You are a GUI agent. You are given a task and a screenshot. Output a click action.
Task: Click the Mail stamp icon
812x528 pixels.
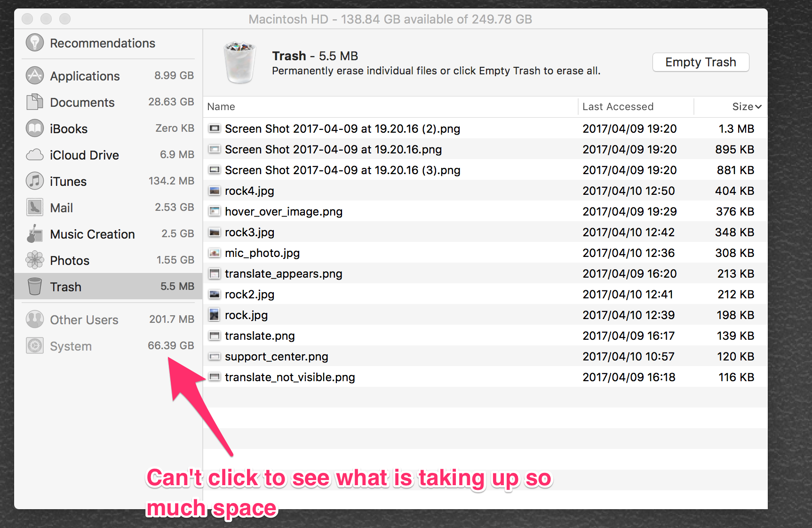click(35, 207)
